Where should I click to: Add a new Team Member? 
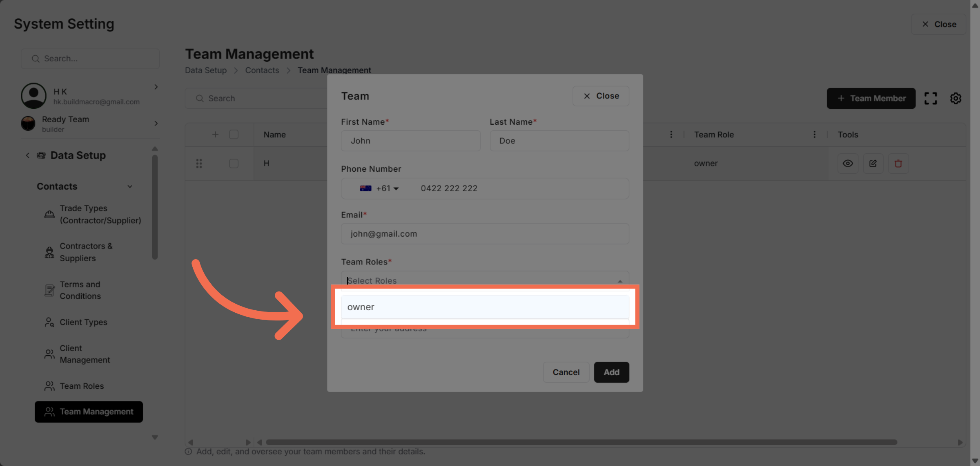coord(871,98)
